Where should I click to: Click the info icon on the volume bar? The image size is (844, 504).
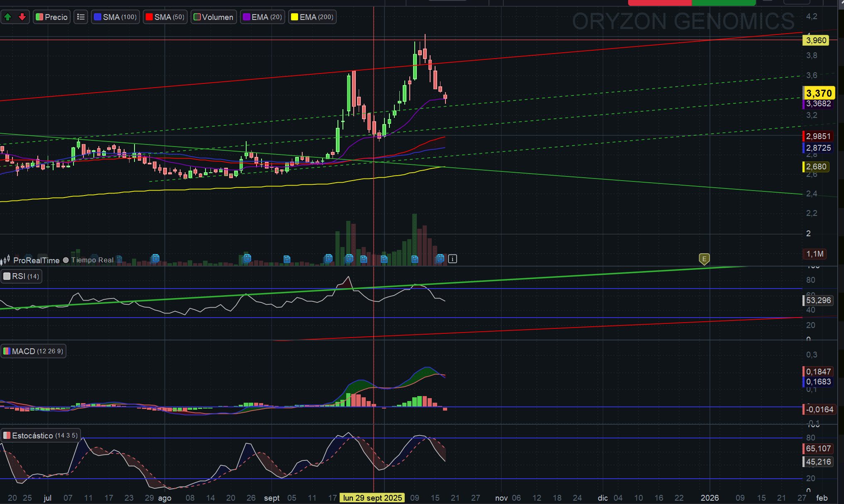coord(453,259)
